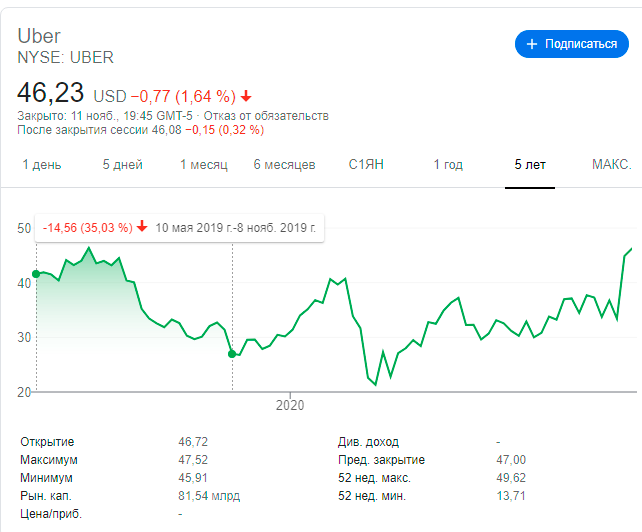This screenshot has height=532, width=642.
Task: Select the 1 день tab
Action: 42,165
